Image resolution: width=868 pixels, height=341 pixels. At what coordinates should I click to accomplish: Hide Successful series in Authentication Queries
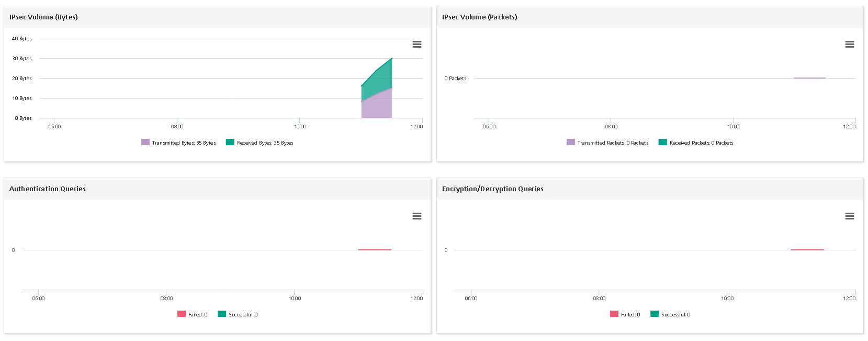point(243,315)
